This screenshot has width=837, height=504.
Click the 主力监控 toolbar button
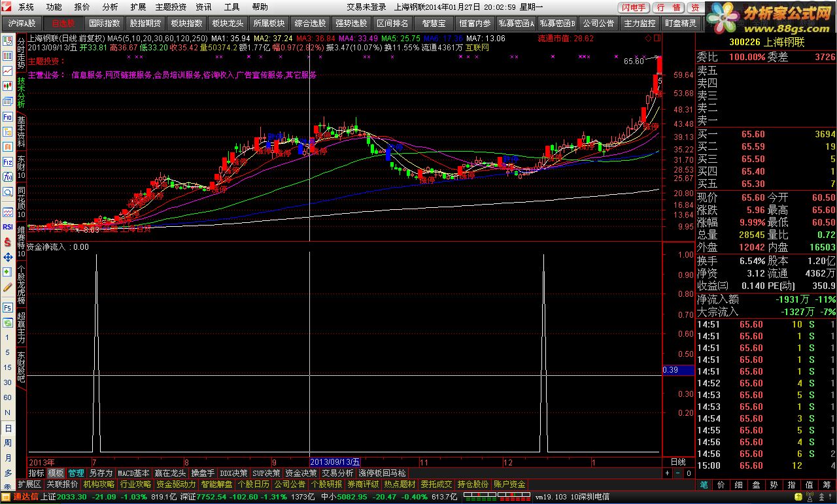tap(640, 23)
